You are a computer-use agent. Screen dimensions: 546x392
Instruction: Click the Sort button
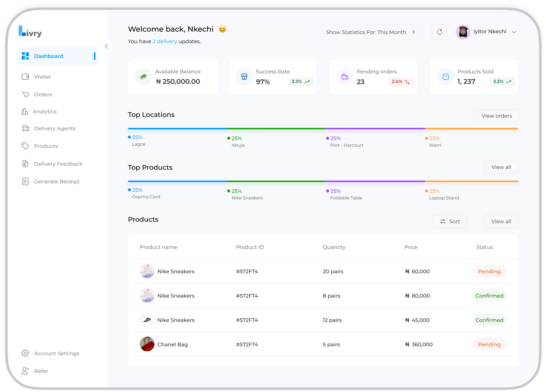point(450,221)
